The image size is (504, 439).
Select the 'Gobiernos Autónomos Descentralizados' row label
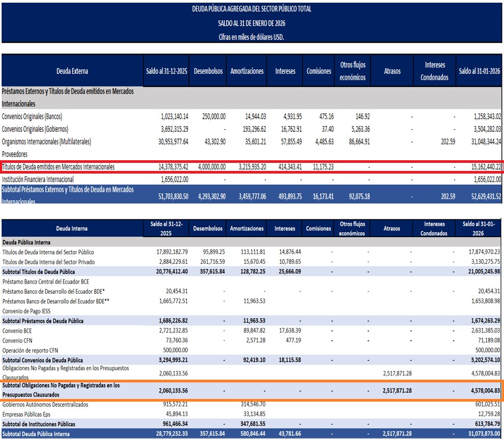45,405
